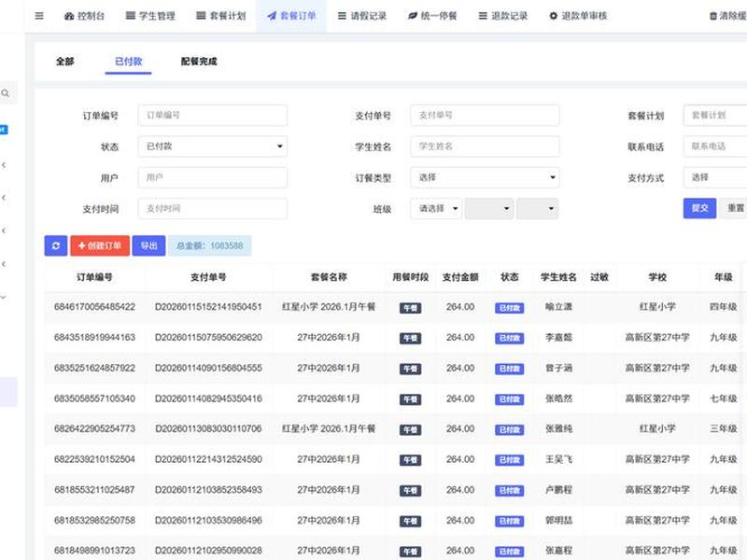Viewport: 747px width, 560px height.
Task: Switch to the 全部 filter tab
Action: pyautogui.click(x=64, y=61)
